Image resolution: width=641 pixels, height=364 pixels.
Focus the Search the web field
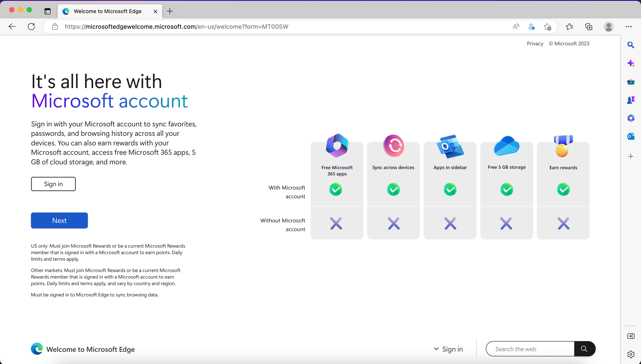pyautogui.click(x=530, y=349)
